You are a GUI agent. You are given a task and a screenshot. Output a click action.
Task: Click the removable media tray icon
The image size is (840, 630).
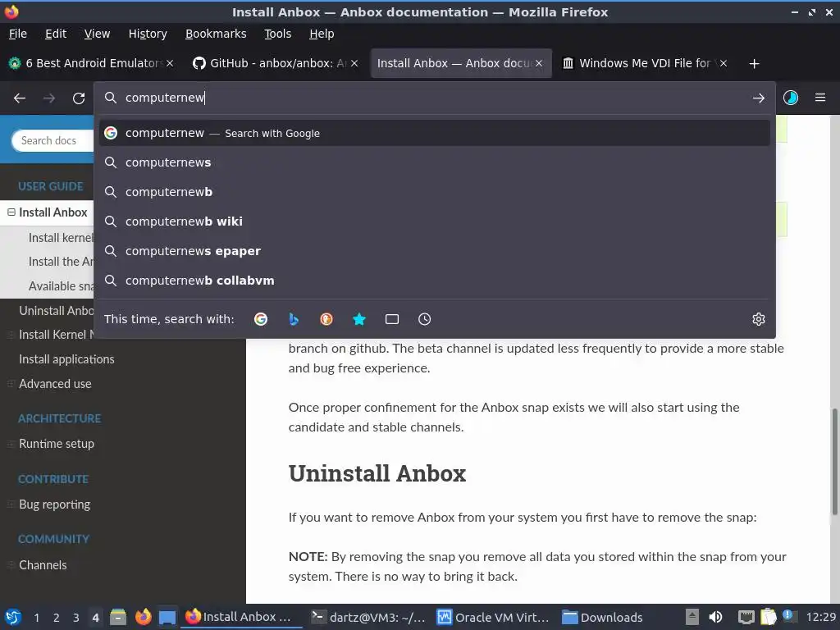click(x=692, y=617)
